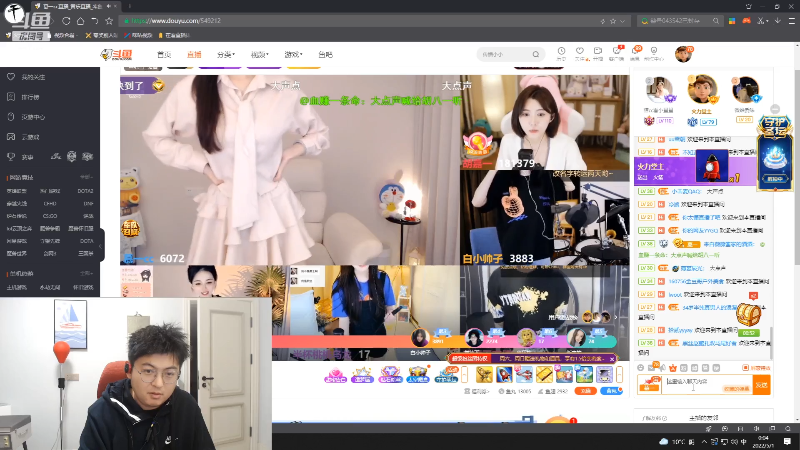Reload the page with the browser refresh icon
Screen dimensions: 800x450
(x=66, y=21)
